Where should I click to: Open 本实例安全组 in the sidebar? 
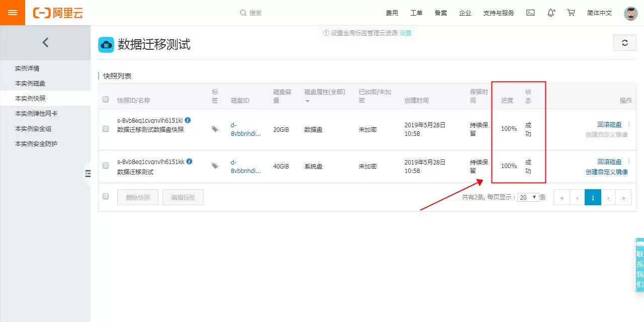coord(33,129)
